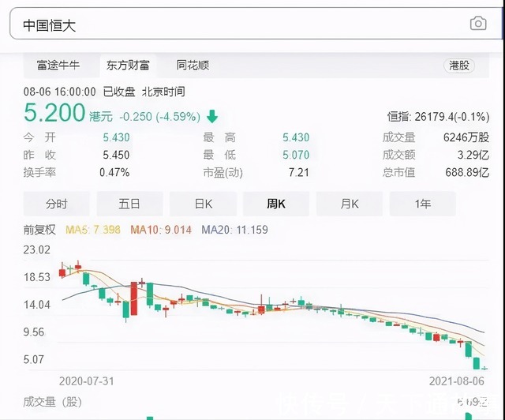Select the 周K chart tab
This screenshot has width=505, height=420.
pos(276,204)
